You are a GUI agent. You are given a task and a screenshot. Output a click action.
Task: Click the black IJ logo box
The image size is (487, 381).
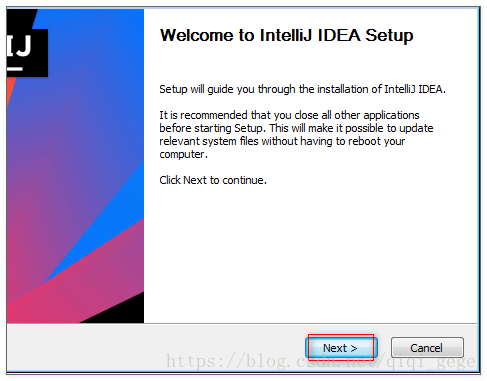coord(27,53)
